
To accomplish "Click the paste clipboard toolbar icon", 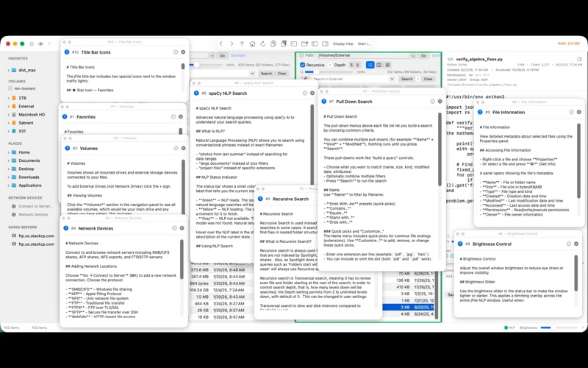I will (x=284, y=43).
